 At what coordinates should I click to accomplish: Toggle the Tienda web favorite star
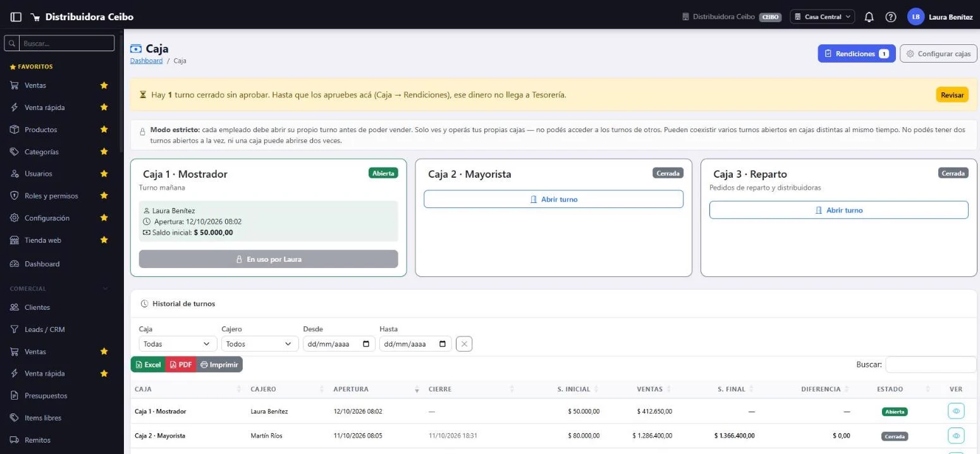coord(104,240)
